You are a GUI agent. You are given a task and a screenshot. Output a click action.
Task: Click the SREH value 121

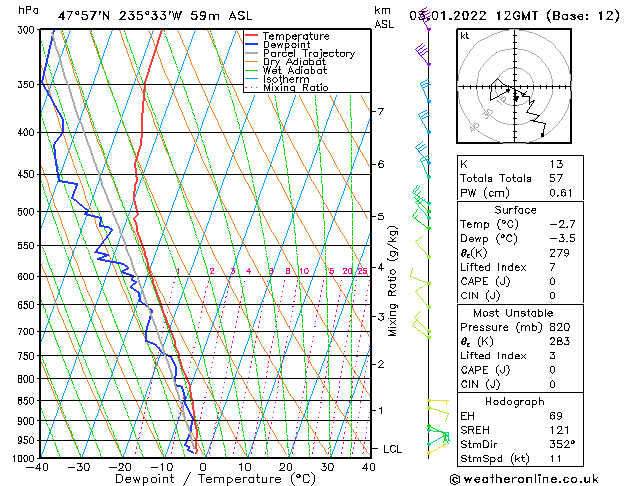click(x=559, y=430)
